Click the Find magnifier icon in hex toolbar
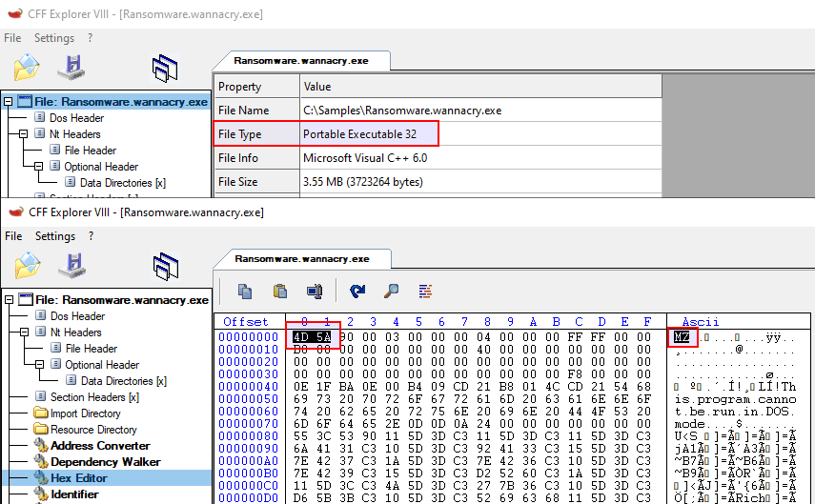Viewport: 815px width, 504px height. tap(391, 291)
